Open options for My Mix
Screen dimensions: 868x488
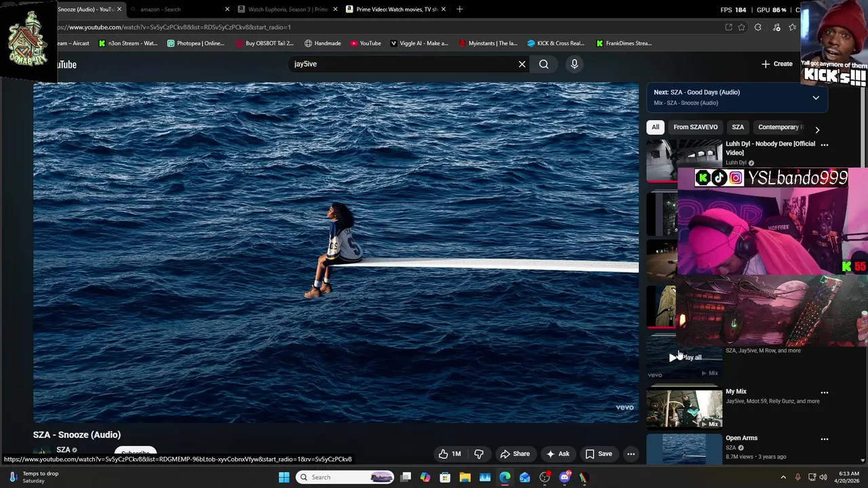(x=825, y=392)
